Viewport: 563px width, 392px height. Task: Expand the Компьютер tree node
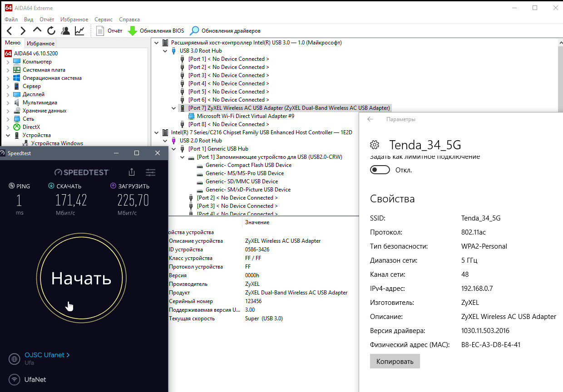point(8,62)
